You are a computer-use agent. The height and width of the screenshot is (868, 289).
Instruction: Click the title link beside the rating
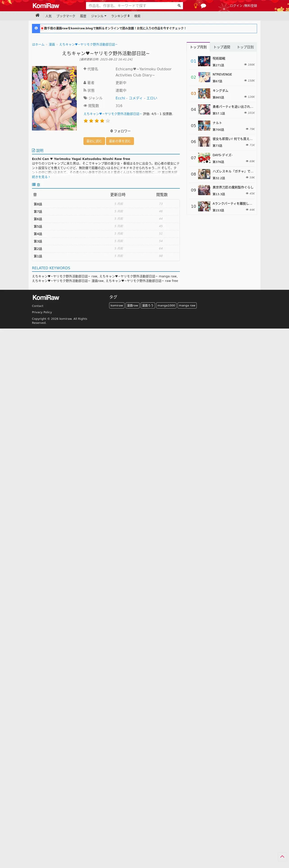pyautogui.click(x=113, y=114)
